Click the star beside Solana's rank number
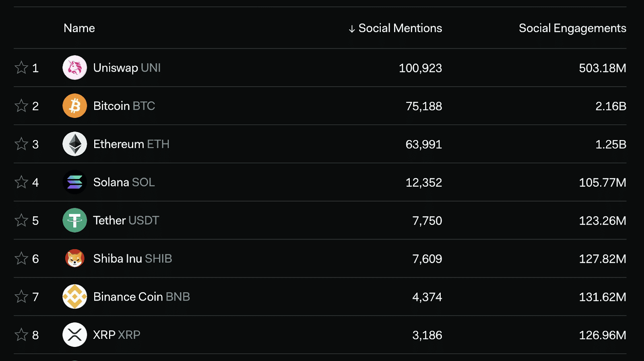Image resolution: width=644 pixels, height=361 pixels. point(21,182)
